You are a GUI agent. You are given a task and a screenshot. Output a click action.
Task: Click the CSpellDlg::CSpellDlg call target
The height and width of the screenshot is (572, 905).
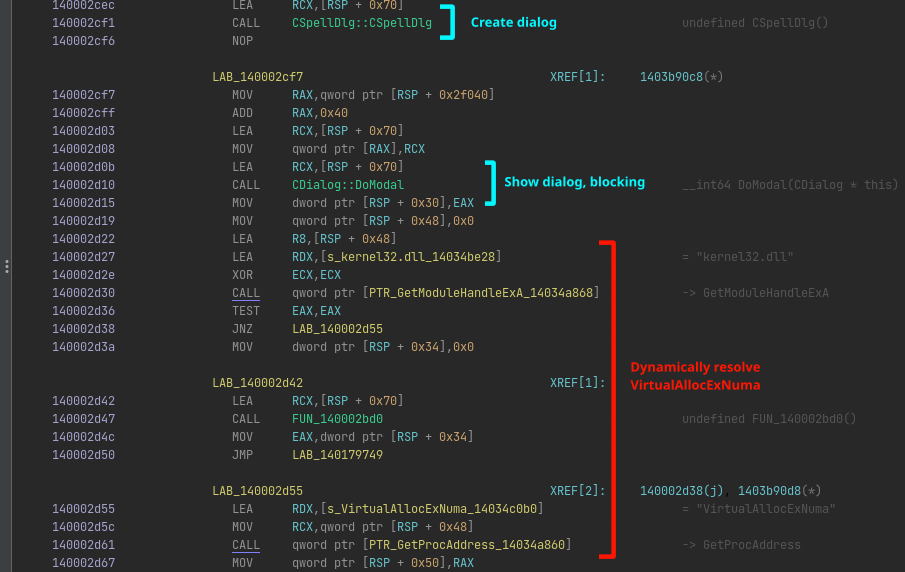(362, 23)
